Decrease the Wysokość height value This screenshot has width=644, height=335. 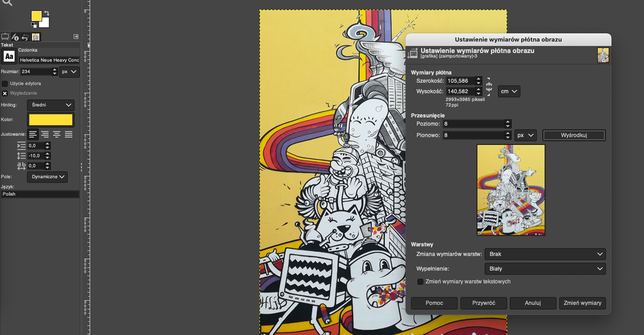click(x=479, y=93)
